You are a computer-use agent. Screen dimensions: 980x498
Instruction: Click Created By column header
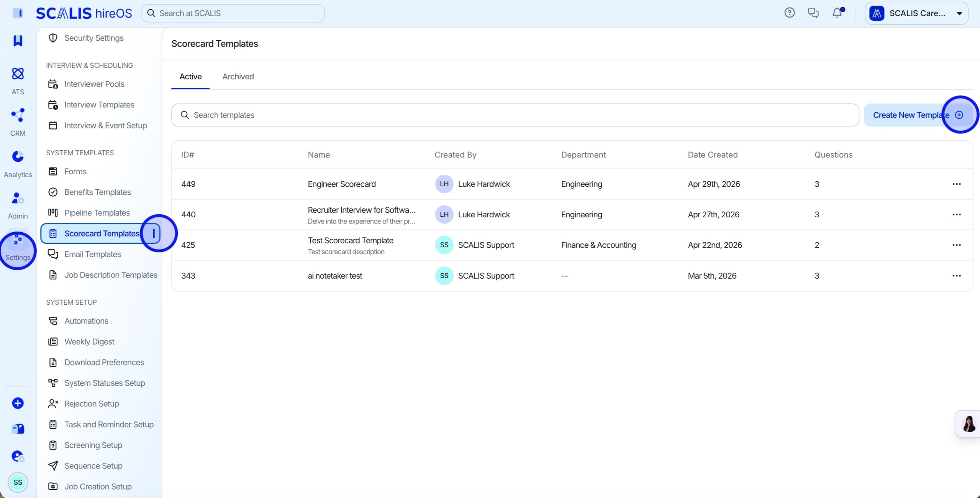click(x=455, y=155)
